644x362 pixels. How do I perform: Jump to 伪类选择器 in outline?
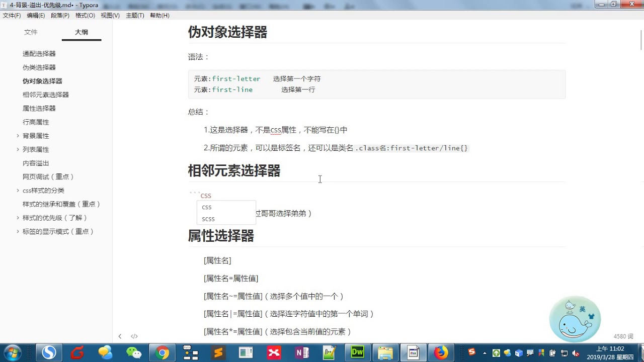[39, 67]
